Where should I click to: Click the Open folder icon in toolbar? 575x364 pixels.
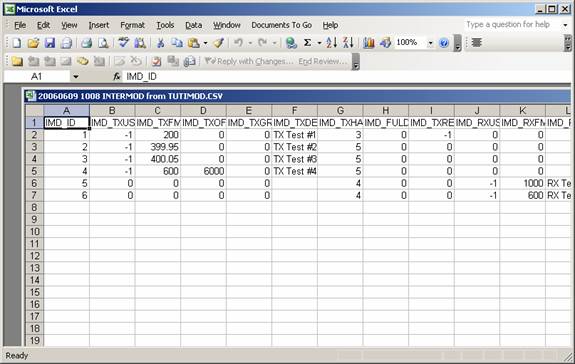click(33, 43)
